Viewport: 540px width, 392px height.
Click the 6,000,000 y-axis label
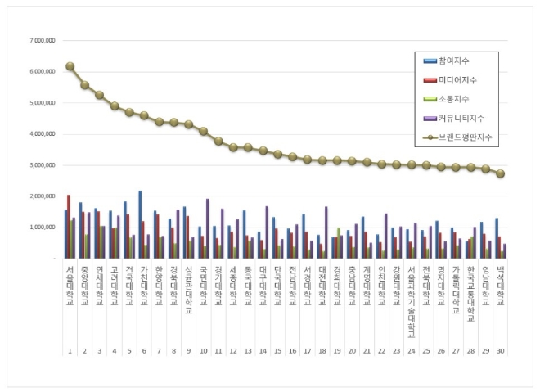pyautogui.click(x=43, y=72)
